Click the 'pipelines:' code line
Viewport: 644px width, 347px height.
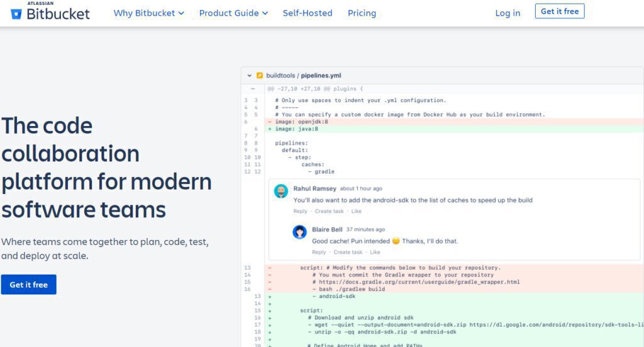tap(292, 143)
